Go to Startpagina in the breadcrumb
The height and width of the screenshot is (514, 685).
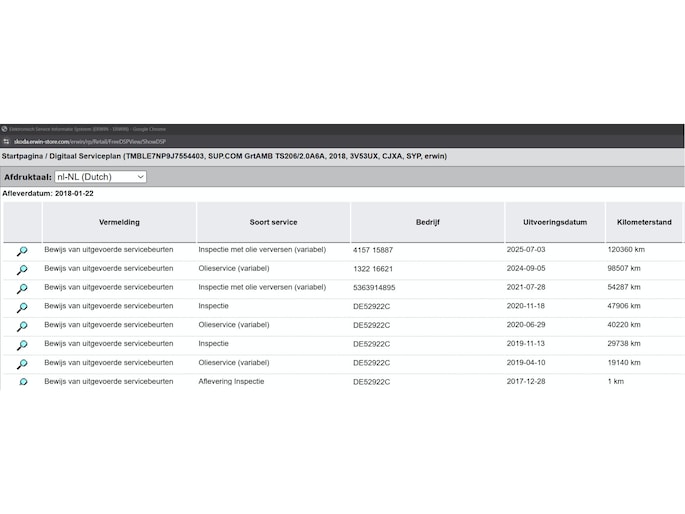pyautogui.click(x=24, y=157)
